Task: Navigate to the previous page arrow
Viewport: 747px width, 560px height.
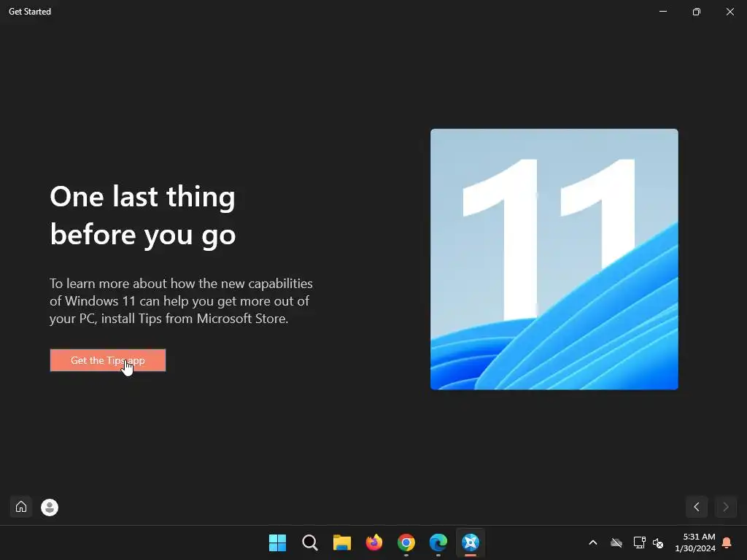Action: [x=697, y=507]
